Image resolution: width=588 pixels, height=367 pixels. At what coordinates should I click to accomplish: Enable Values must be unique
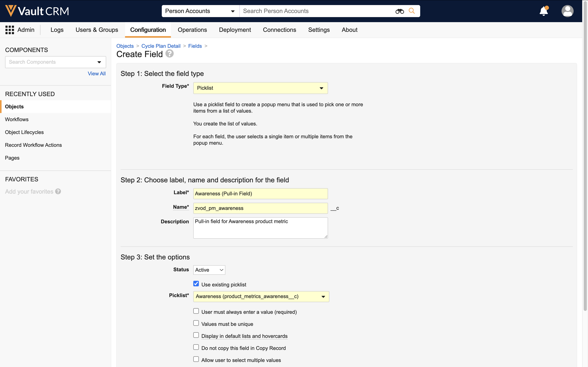click(x=196, y=323)
